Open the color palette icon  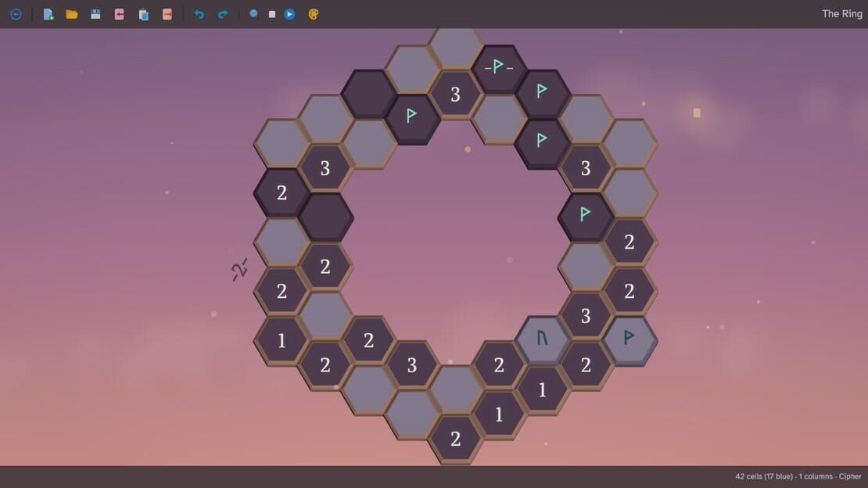click(x=314, y=14)
